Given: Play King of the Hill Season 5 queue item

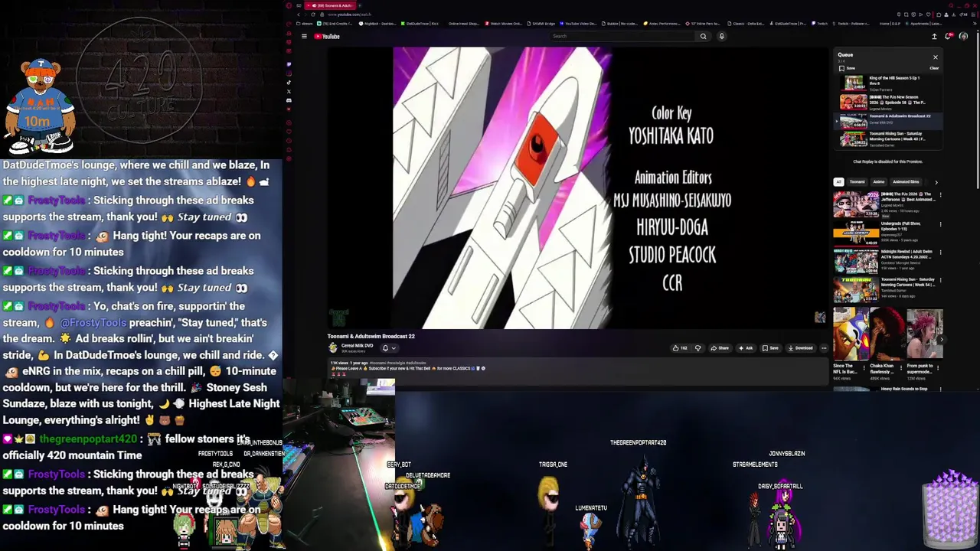Looking at the screenshot, I should pos(888,83).
